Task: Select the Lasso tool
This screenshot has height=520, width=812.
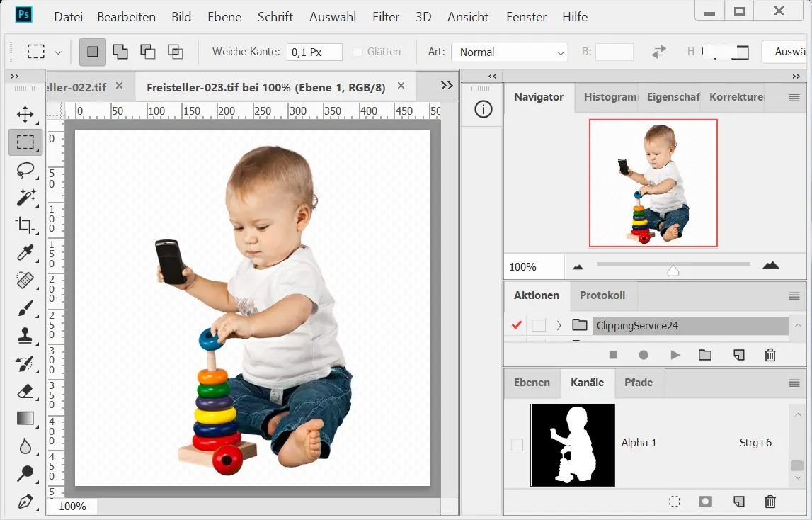Action: (x=25, y=170)
